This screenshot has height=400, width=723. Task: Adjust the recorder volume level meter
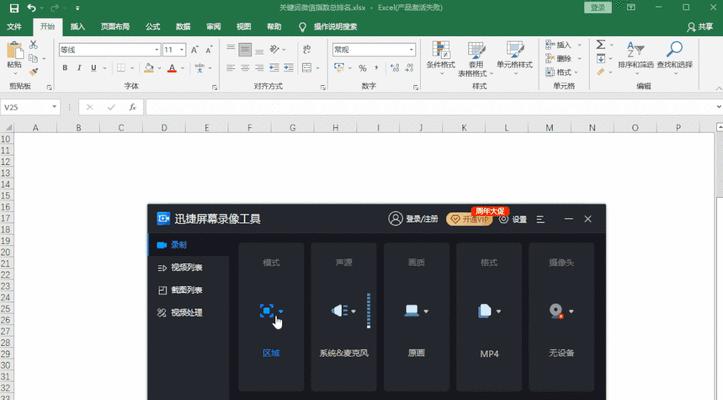pyautogui.click(x=368, y=310)
